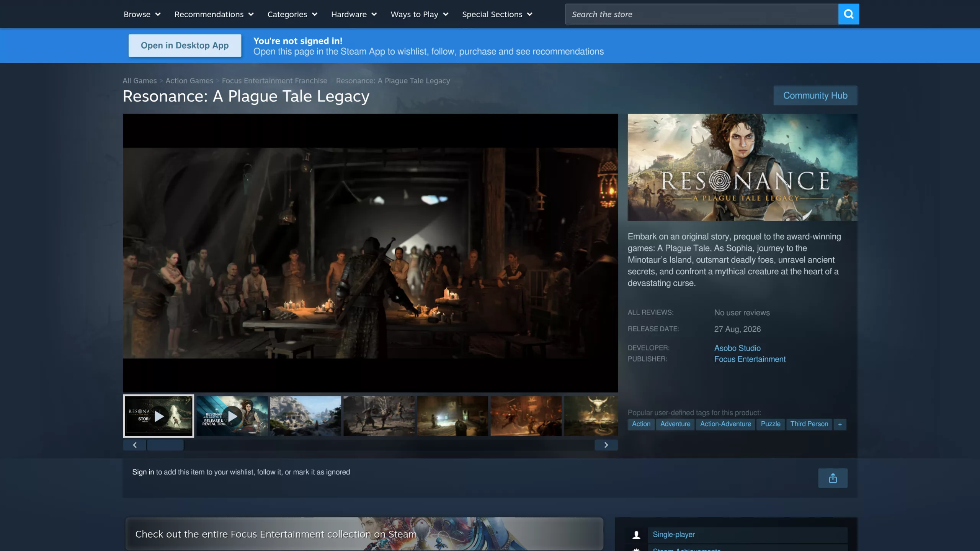This screenshot has width=980, height=551.
Task: Click the Search the store field
Action: (x=702, y=14)
